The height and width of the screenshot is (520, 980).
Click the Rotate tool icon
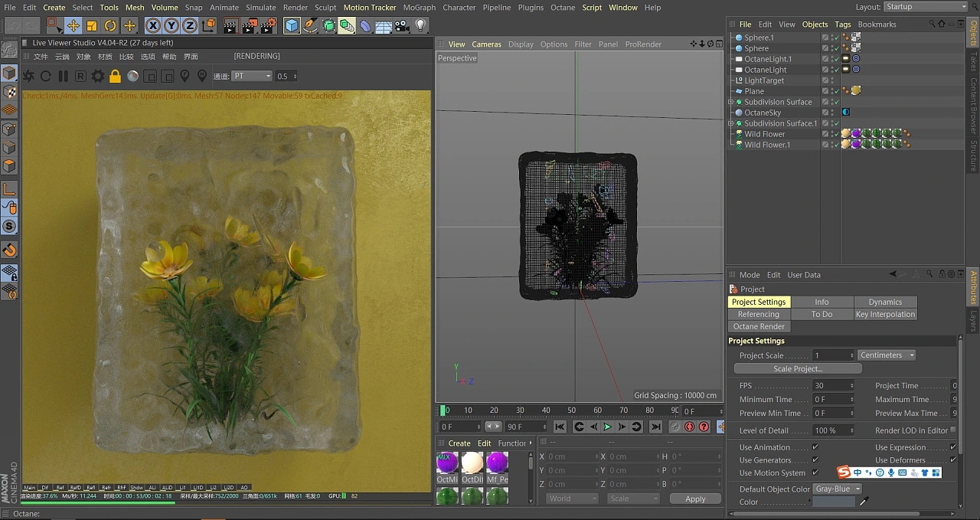pos(112,25)
